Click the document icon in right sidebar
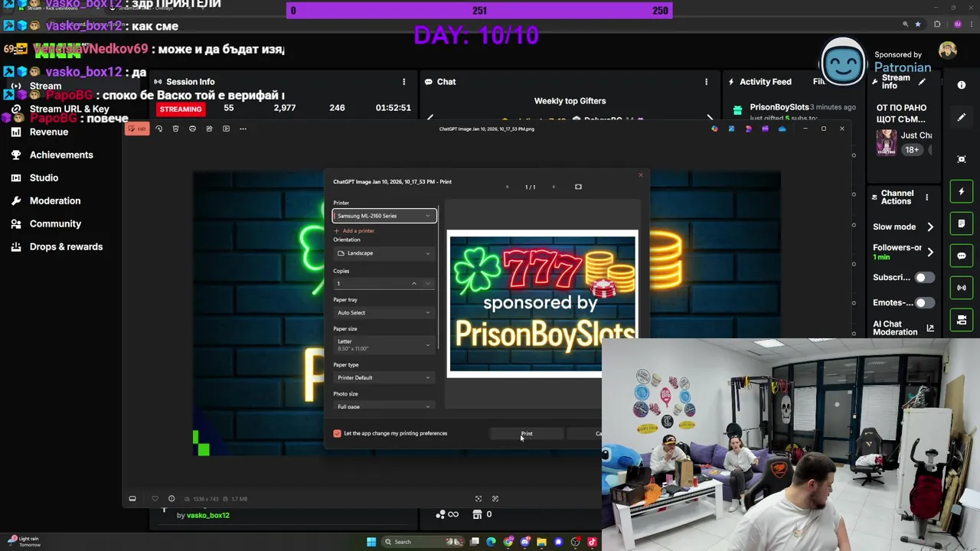The width and height of the screenshot is (980, 551). click(962, 223)
